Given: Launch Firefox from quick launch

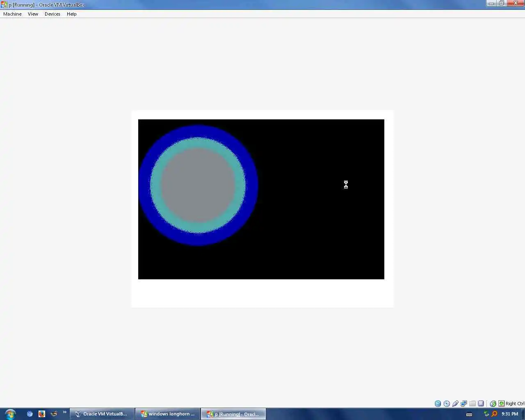Looking at the screenshot, I should point(42,414).
